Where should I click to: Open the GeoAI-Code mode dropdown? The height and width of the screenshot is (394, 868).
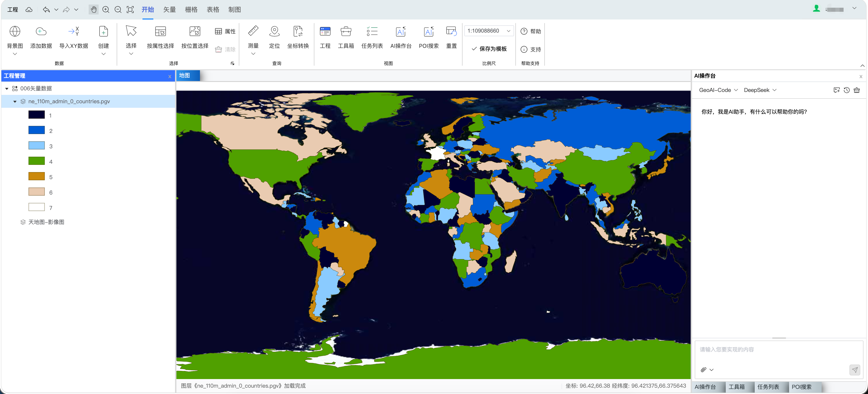718,90
